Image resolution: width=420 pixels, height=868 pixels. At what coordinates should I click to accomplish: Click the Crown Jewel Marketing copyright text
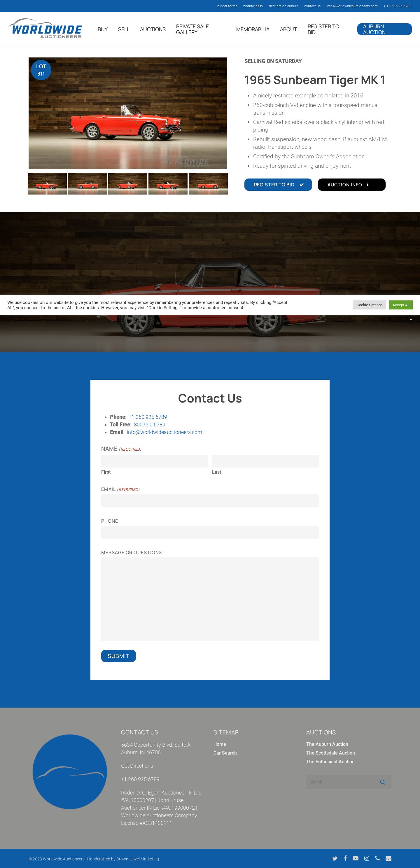[x=138, y=859]
